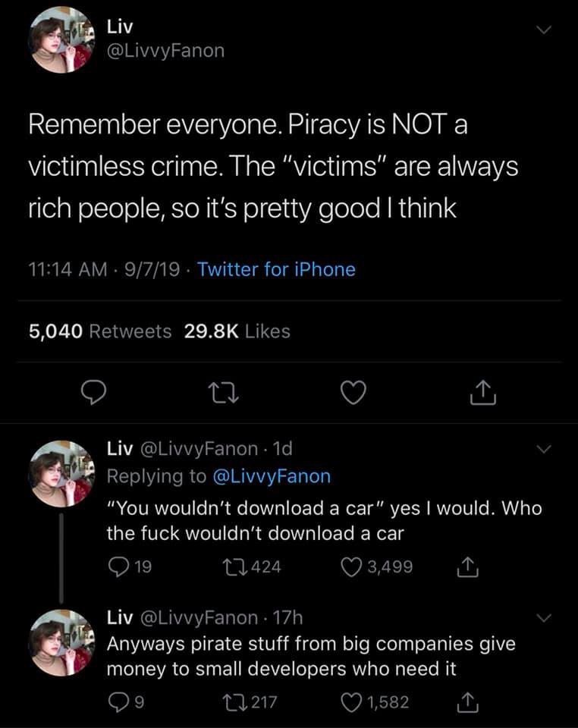Screen dimensions: 578x728
Task: Expand options for the 17h reply
Action: pyautogui.click(x=542, y=619)
